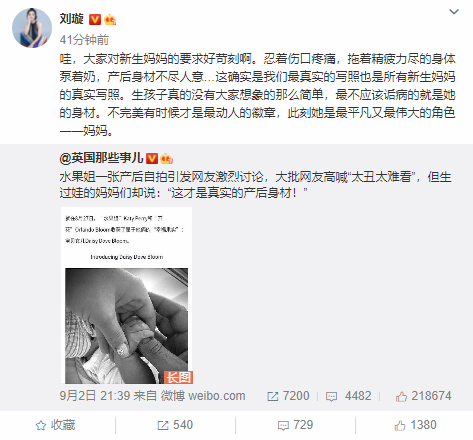Click the crown member badge beside 刘璇

coord(110,20)
